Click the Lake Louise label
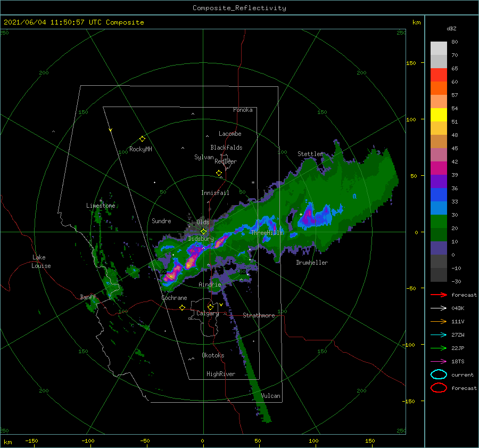The width and height of the screenshot is (479, 448). coord(41,262)
